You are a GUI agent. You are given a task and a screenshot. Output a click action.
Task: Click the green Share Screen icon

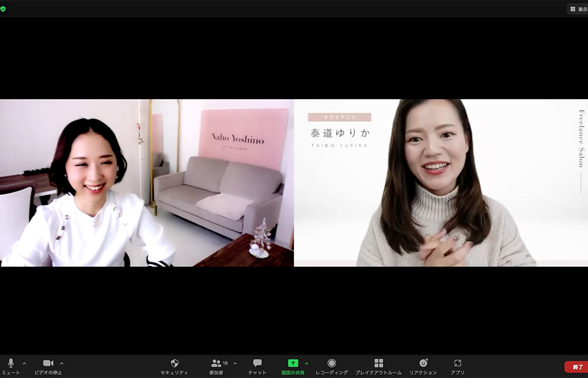click(293, 363)
